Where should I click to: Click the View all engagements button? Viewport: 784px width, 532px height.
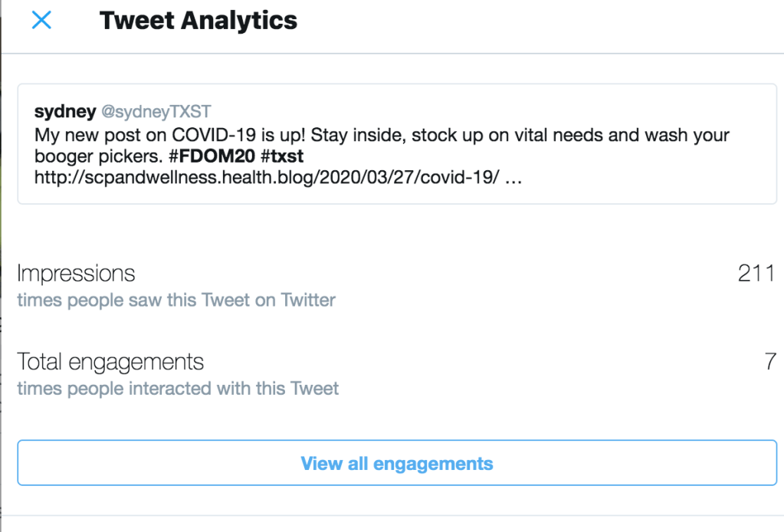click(396, 463)
